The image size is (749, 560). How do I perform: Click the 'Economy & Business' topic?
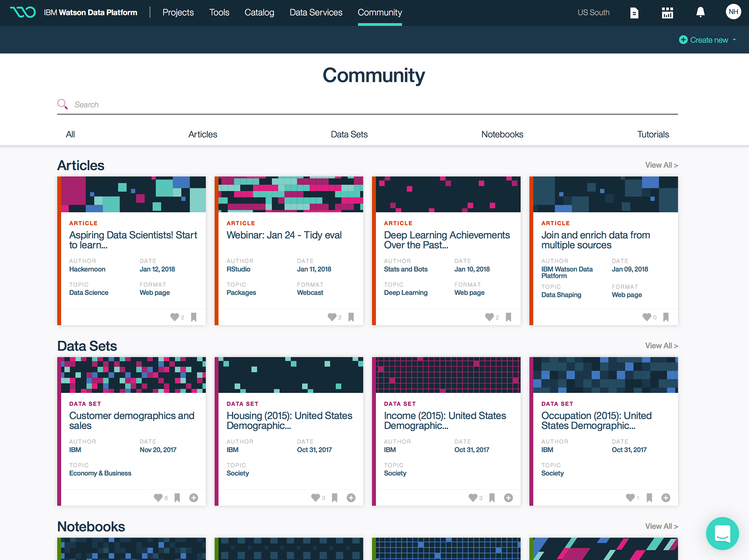pyautogui.click(x=100, y=473)
